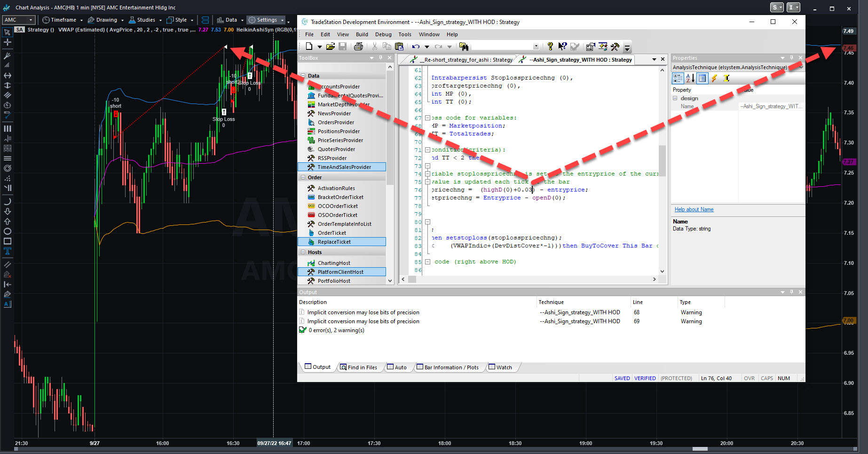This screenshot has height=454, width=868.
Task: Toggle auto-hide pin on Output panel
Action: (x=791, y=292)
